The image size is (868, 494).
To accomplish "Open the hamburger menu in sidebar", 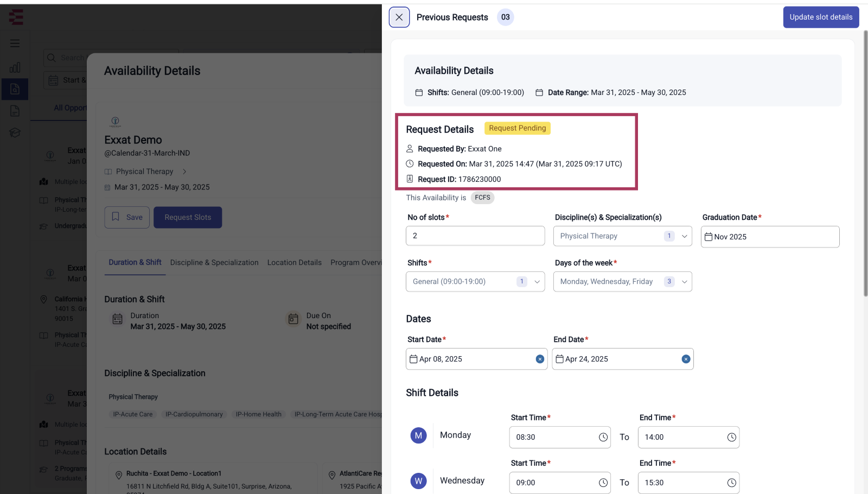I will (15, 43).
